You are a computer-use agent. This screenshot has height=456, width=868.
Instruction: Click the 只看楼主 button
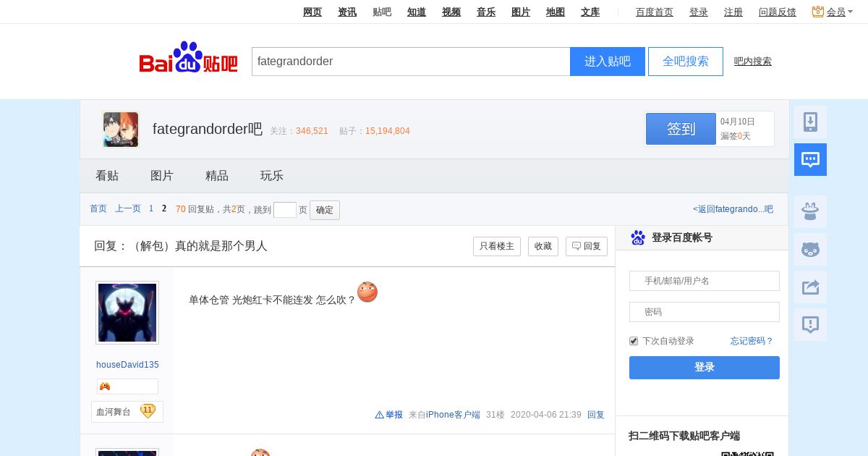[497, 246]
